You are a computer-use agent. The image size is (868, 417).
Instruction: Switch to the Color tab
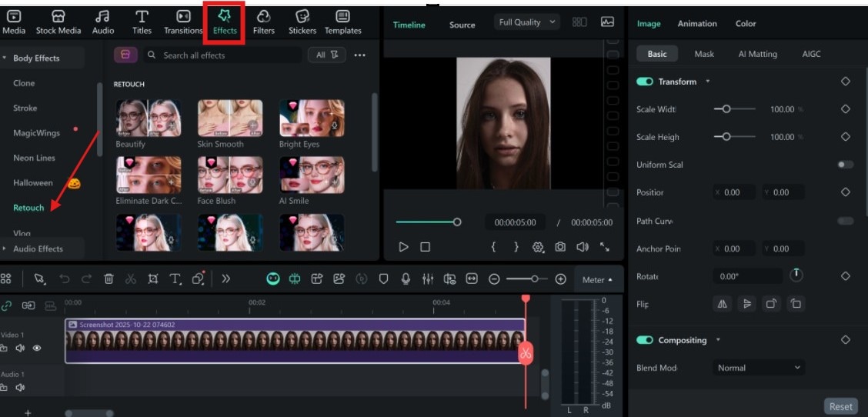[746, 24]
